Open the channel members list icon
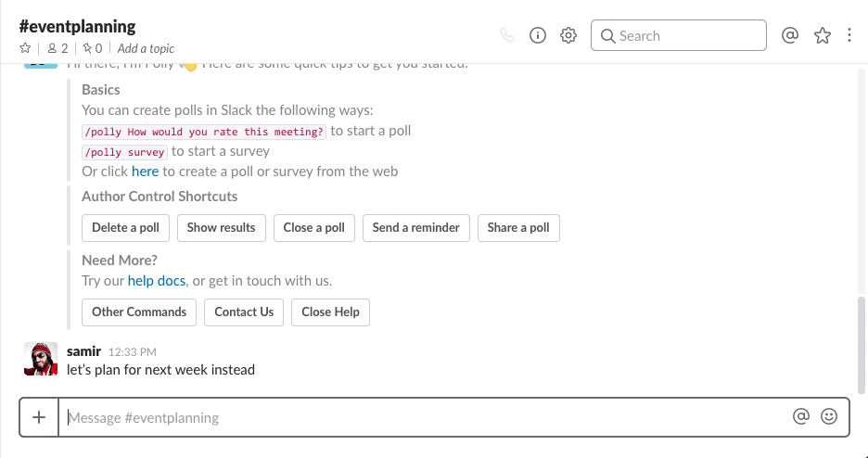 (x=57, y=48)
